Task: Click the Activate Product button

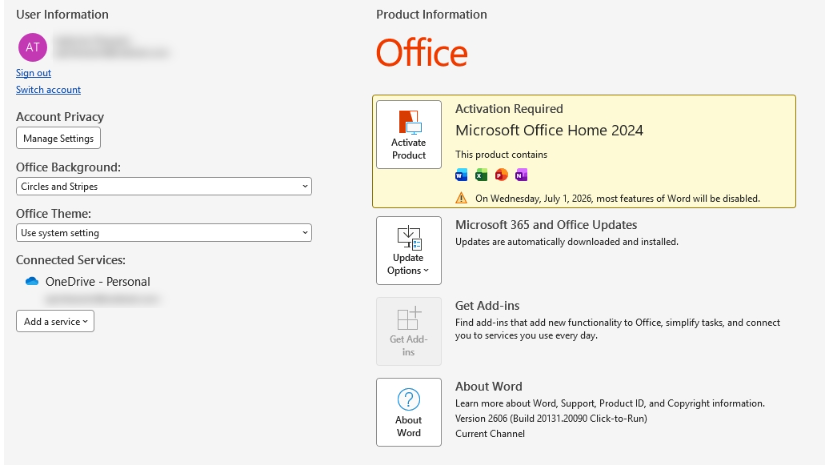Action: point(409,135)
